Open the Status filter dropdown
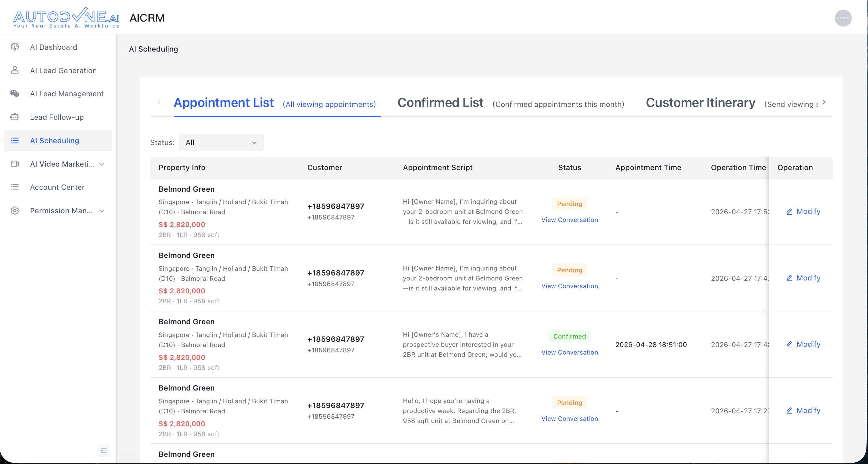 [x=222, y=142]
